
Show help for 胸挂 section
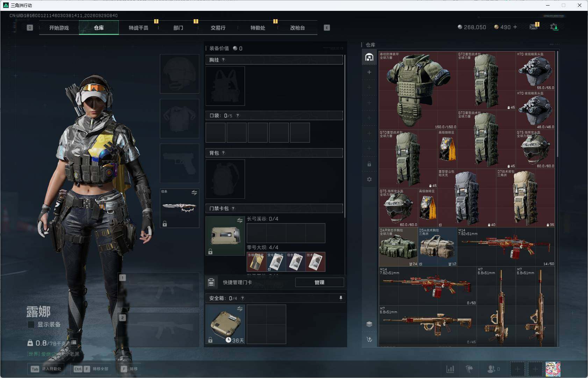224,60
